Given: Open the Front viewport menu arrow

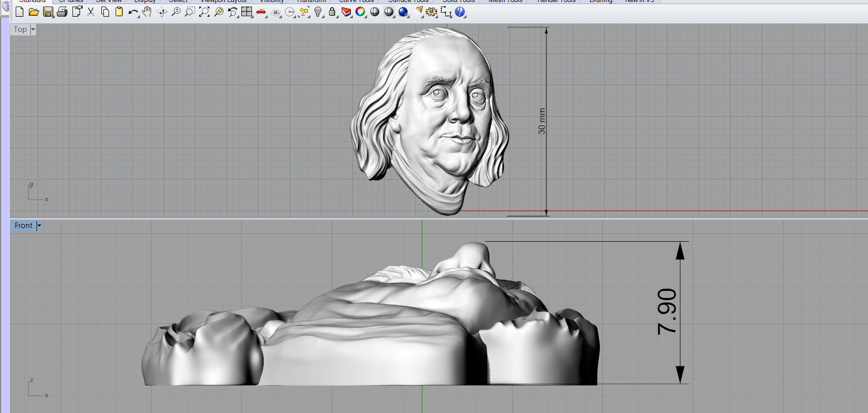Looking at the screenshot, I should click(39, 226).
